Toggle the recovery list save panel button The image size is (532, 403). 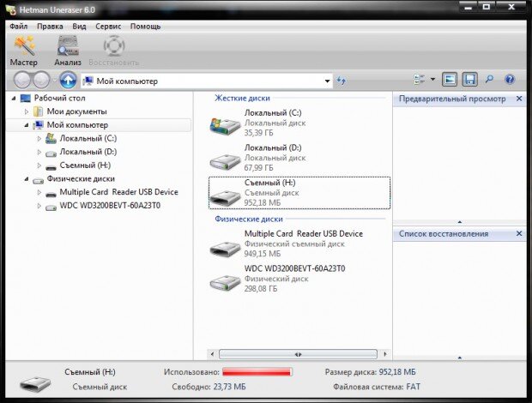pyautogui.click(x=470, y=80)
